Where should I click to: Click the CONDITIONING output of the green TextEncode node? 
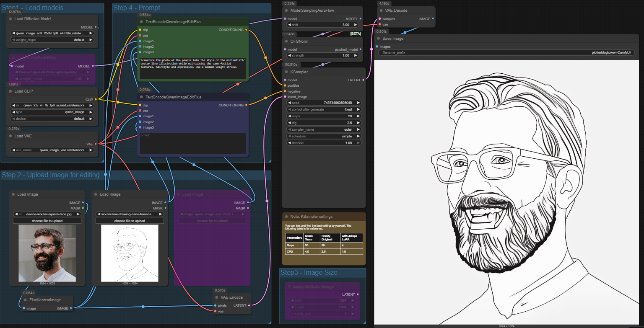pyautogui.click(x=246, y=30)
